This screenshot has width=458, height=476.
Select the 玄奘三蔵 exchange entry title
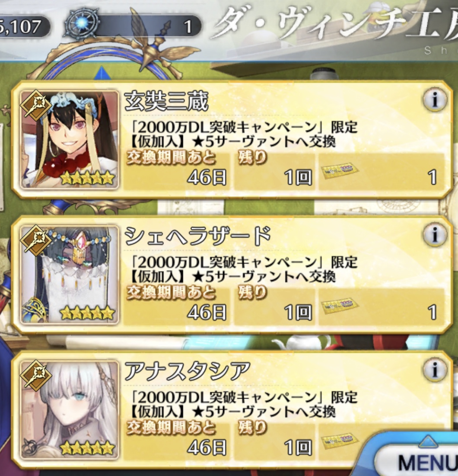166,101
